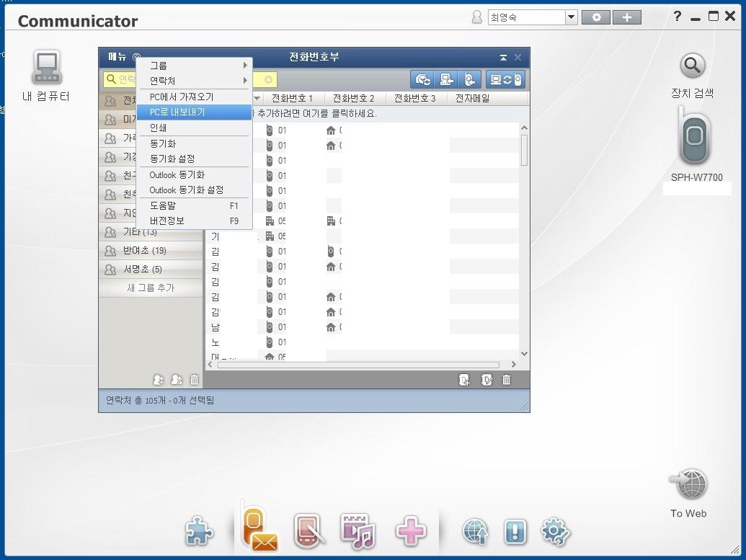Open the gear and wrench settings icon in dock
The width and height of the screenshot is (746, 560).
click(555, 531)
